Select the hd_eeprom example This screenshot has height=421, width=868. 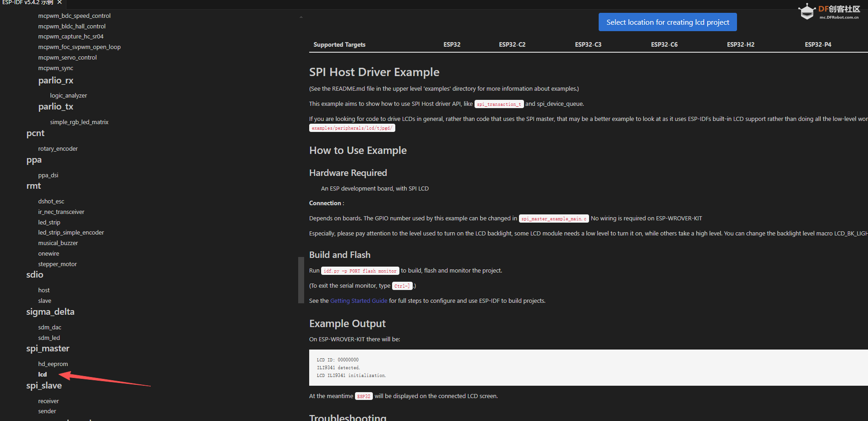[x=53, y=364]
